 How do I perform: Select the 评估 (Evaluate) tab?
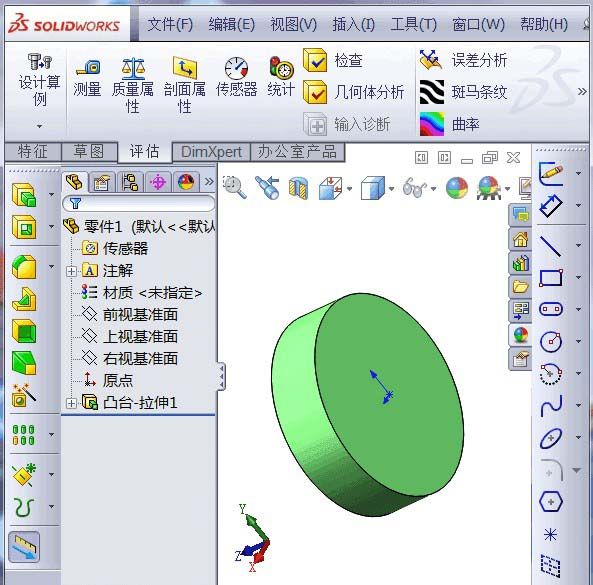tap(144, 152)
